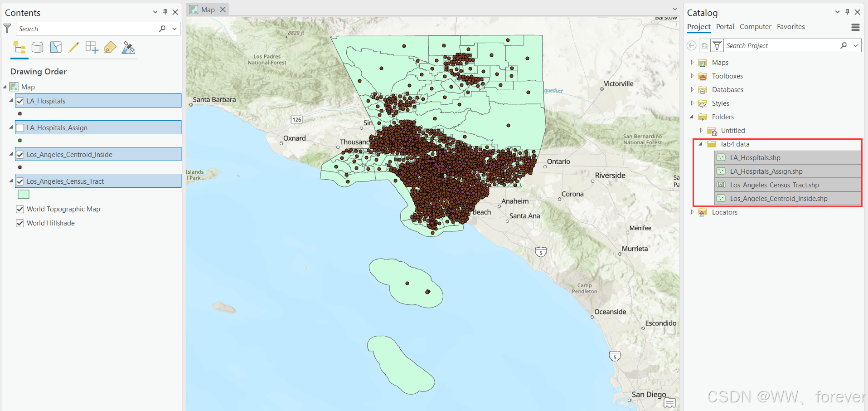
Task: Click the perspective imagery icon in Contents
Action: [128, 47]
